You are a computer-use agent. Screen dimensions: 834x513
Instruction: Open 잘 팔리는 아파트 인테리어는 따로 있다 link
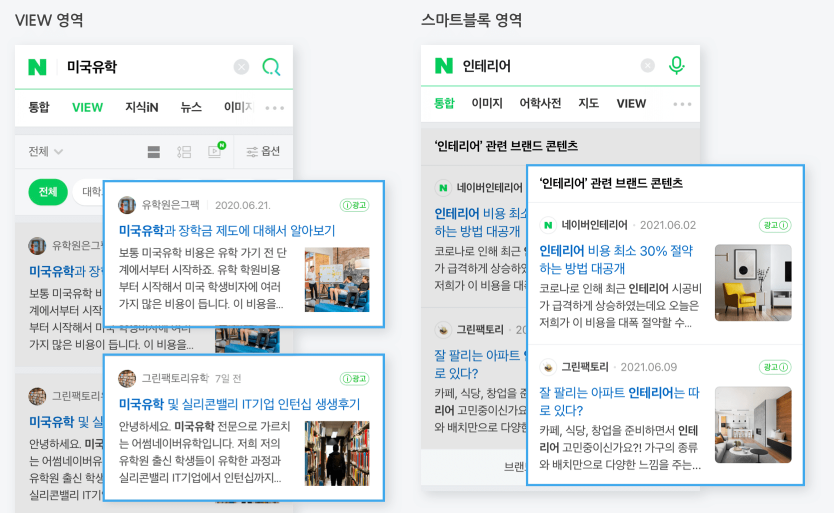point(620,401)
